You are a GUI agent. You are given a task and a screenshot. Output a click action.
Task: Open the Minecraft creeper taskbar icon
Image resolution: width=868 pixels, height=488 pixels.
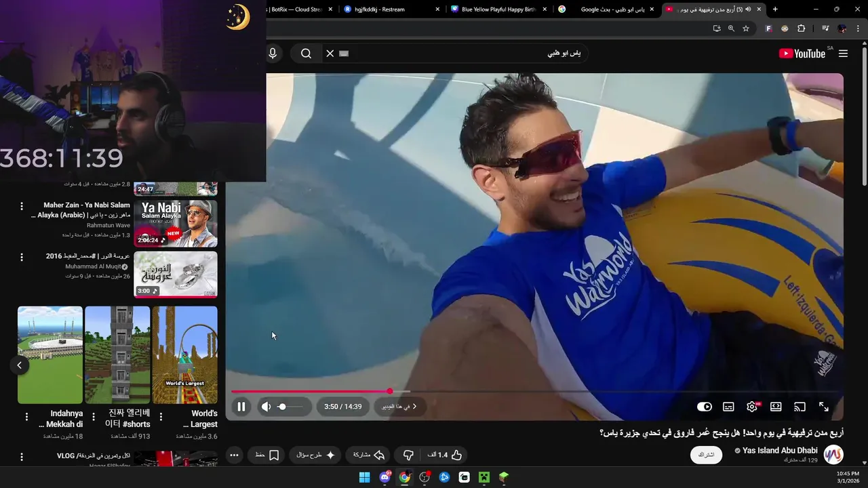tap(484, 477)
